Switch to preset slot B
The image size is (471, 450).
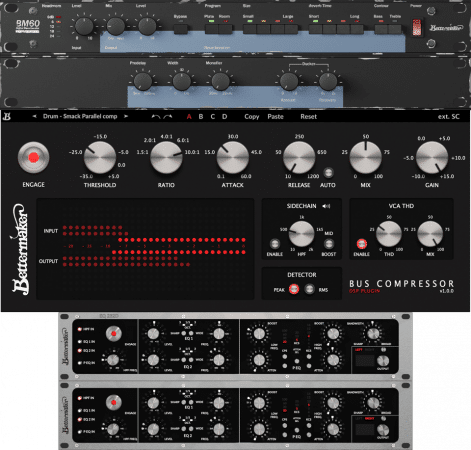pyautogui.click(x=201, y=117)
